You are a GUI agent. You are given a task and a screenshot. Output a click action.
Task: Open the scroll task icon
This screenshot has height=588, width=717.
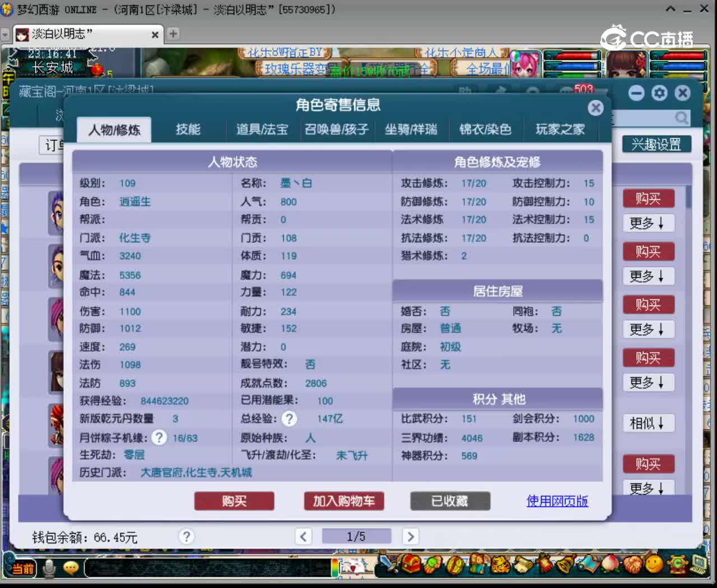pyautogui.click(x=524, y=564)
